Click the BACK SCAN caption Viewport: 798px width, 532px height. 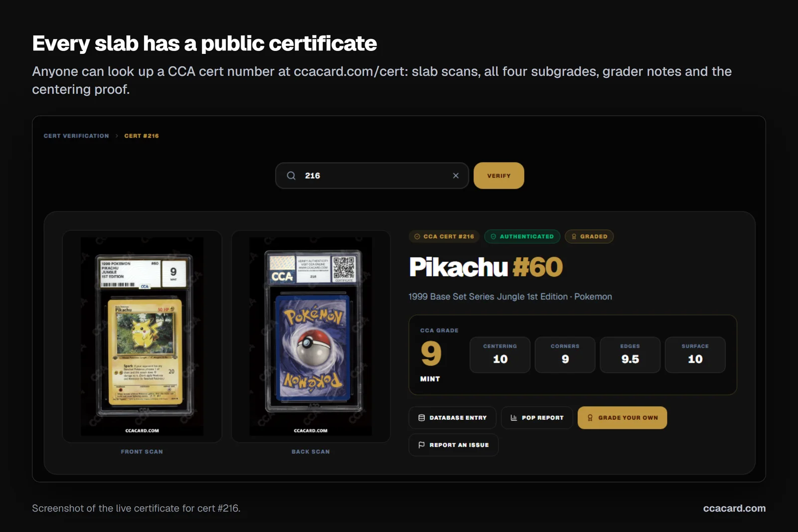click(x=311, y=452)
